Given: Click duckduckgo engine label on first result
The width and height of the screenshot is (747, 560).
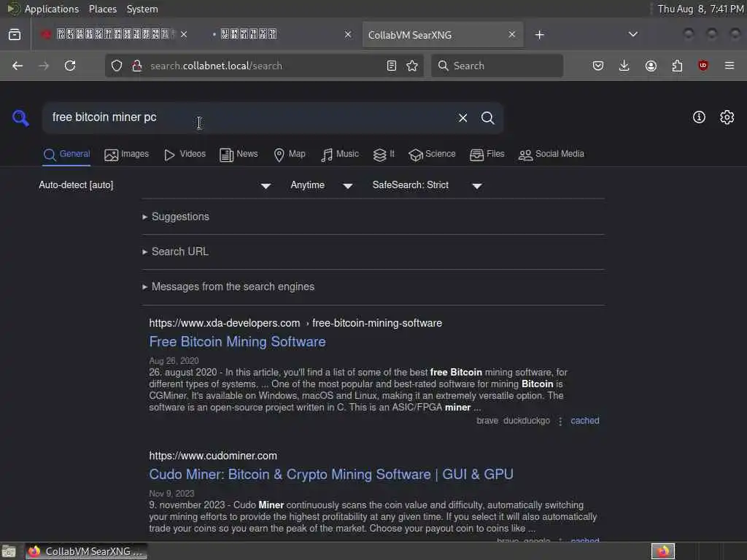Looking at the screenshot, I should tap(527, 421).
